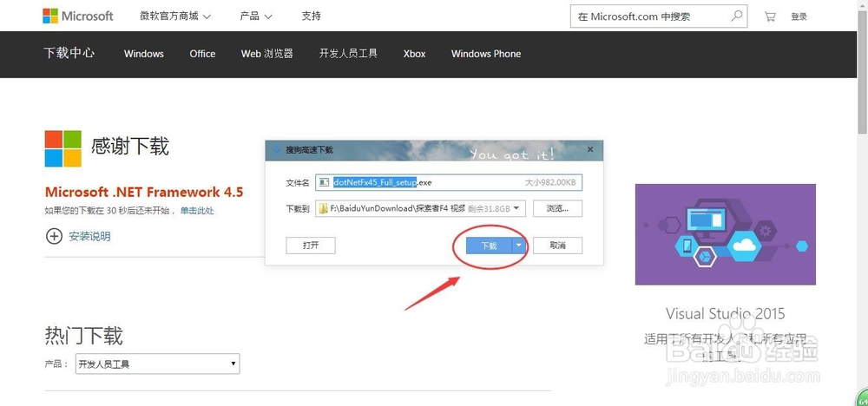Screen dimensions: 868x406
Task: Click the 取消 button
Action: click(557, 246)
